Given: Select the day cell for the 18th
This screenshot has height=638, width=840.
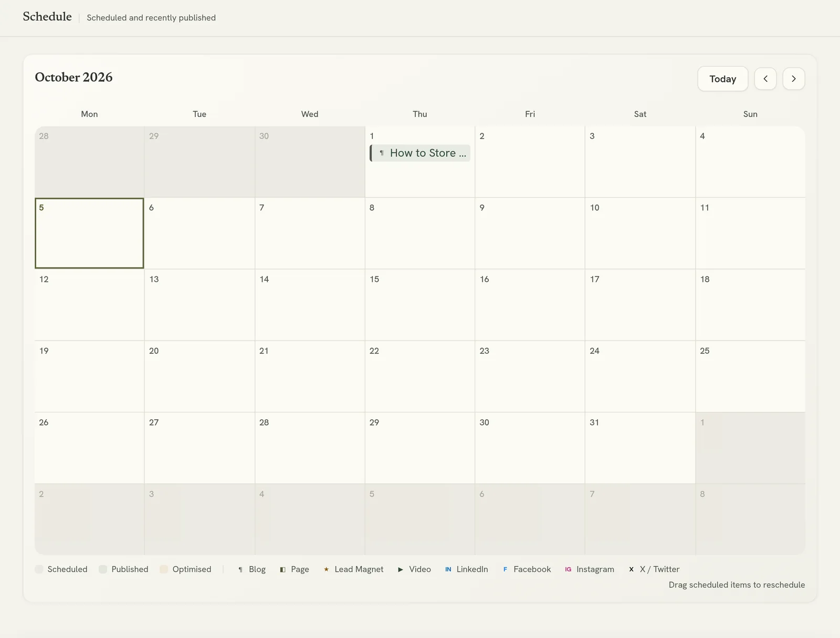Looking at the screenshot, I should pyautogui.click(x=750, y=305).
